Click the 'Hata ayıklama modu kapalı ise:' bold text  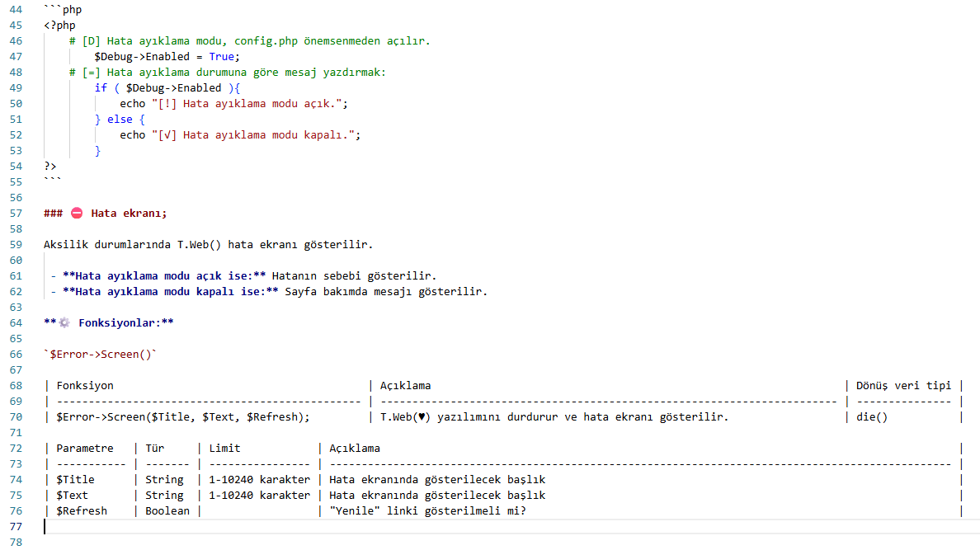click(x=171, y=292)
